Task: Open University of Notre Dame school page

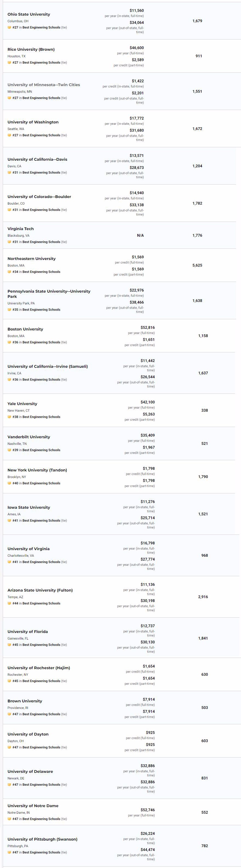Action: click(x=33, y=806)
